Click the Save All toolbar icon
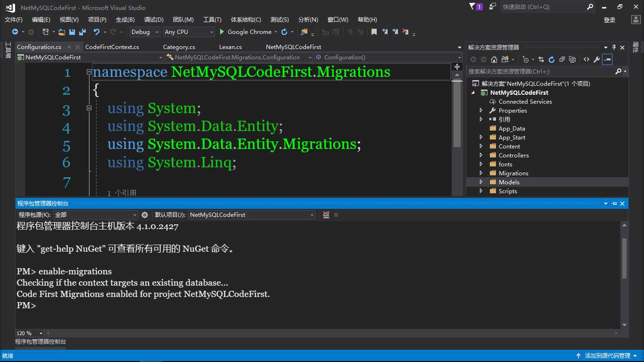The image size is (644, 362). pyautogui.click(x=83, y=32)
